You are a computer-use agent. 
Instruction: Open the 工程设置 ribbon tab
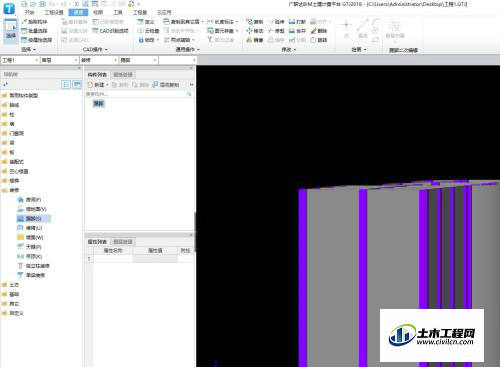54,12
